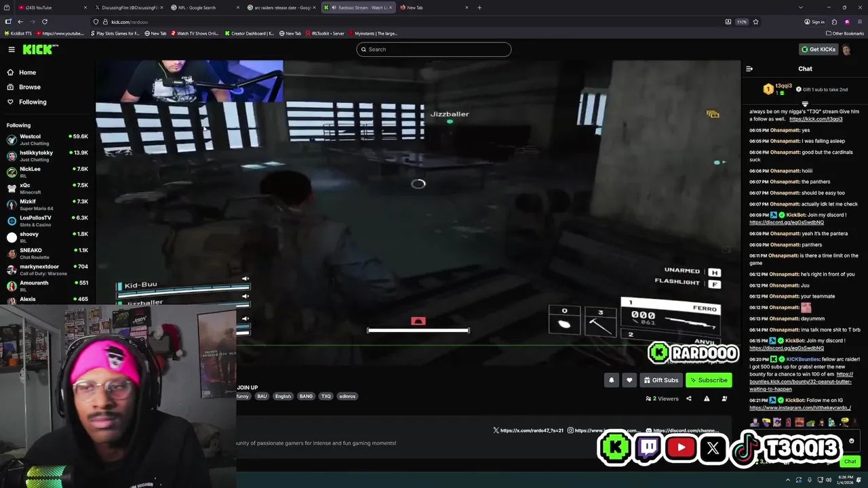This screenshot has height=488, width=868.
Task: Open the KickBot TTS bookmark
Action: pyautogui.click(x=18, y=33)
